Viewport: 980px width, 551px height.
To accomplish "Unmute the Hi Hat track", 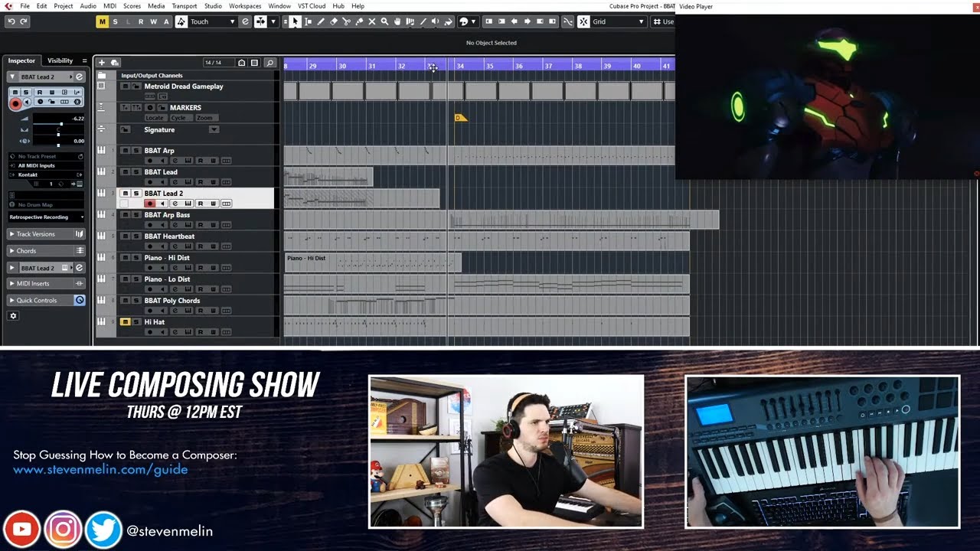I will (x=126, y=322).
